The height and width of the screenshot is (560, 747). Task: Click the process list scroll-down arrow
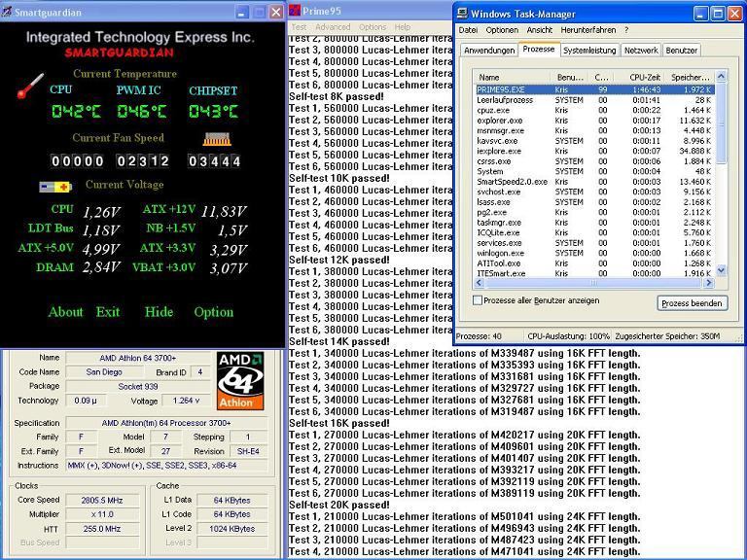coord(721,270)
